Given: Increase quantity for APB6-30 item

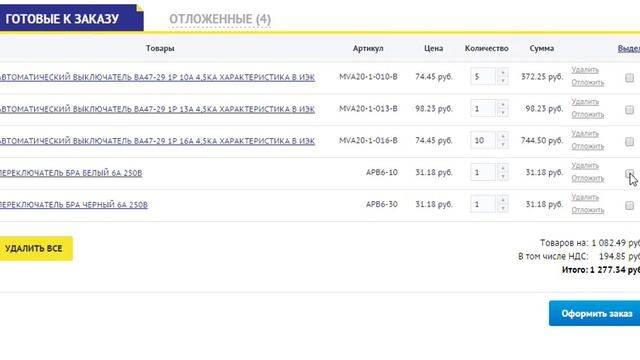Looking at the screenshot, I should [x=503, y=200].
